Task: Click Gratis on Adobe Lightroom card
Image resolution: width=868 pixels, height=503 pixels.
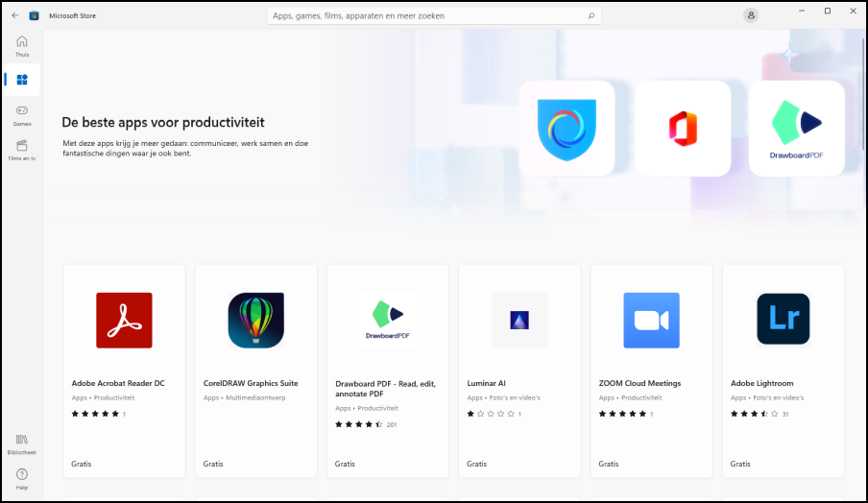Action: click(x=739, y=464)
